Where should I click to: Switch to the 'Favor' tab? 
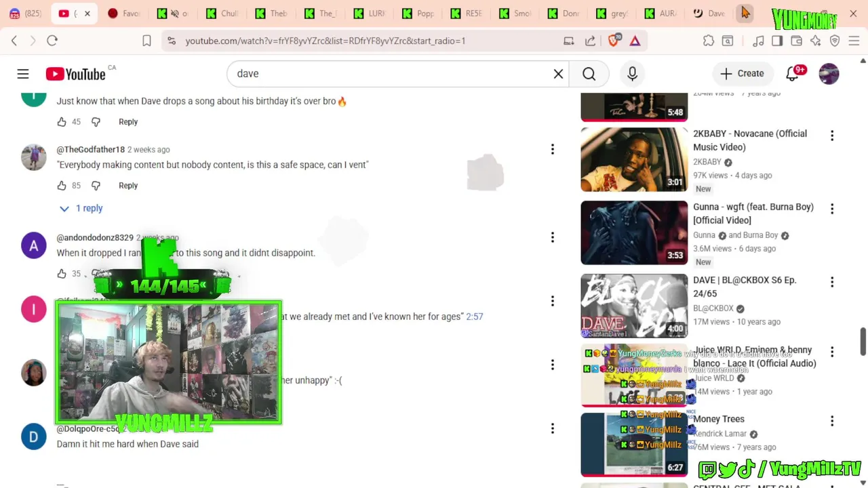tap(123, 14)
